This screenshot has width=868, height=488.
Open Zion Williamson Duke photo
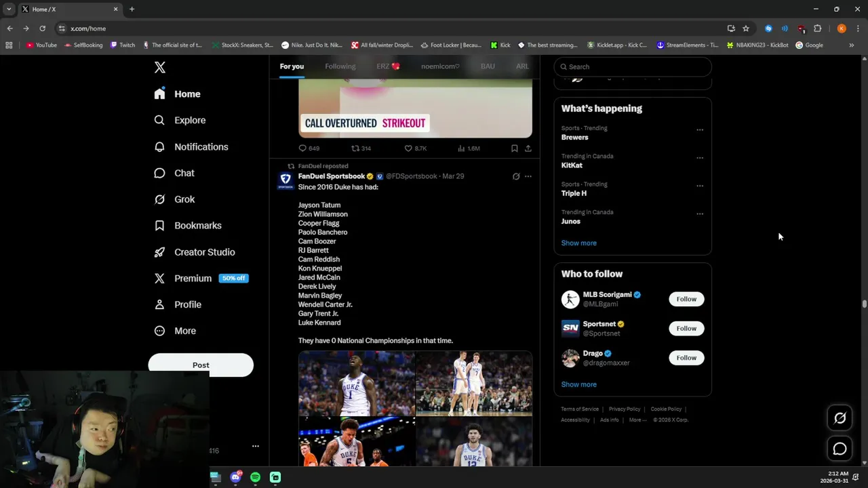(357, 383)
